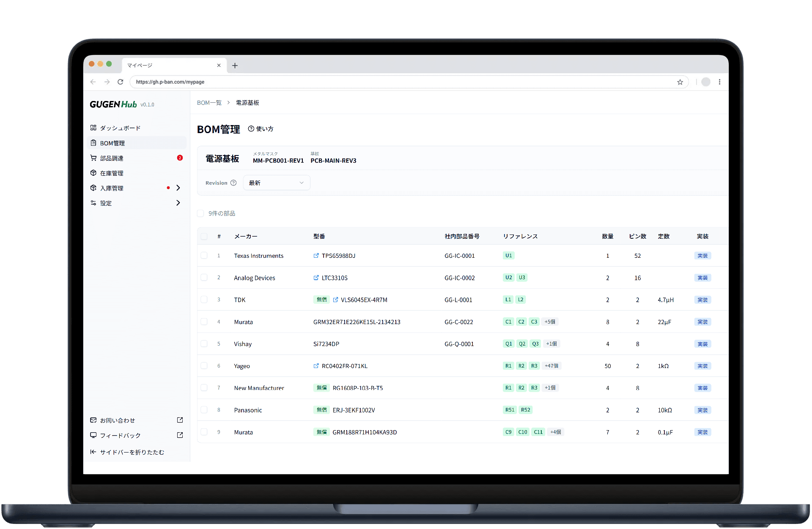Click the ダッシュボード grid icon

93,128
